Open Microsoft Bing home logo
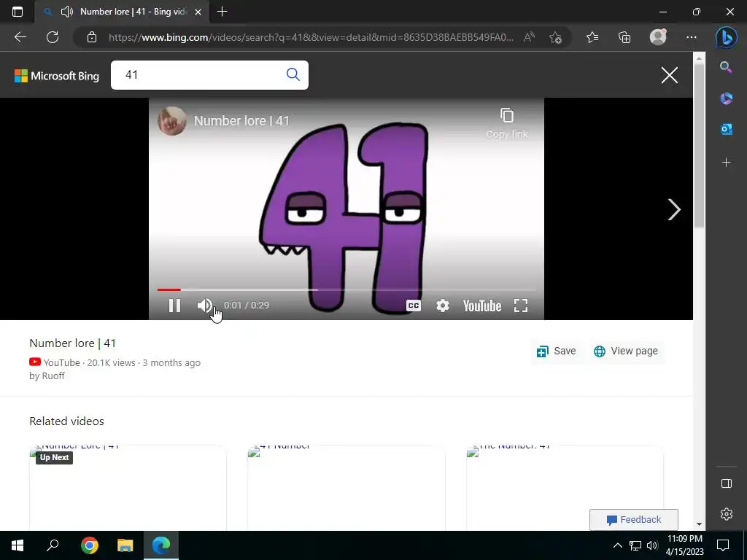 click(57, 76)
